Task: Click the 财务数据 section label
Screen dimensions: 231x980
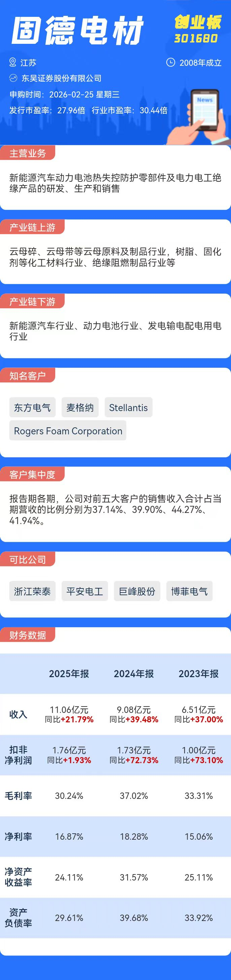Action: (x=27, y=635)
